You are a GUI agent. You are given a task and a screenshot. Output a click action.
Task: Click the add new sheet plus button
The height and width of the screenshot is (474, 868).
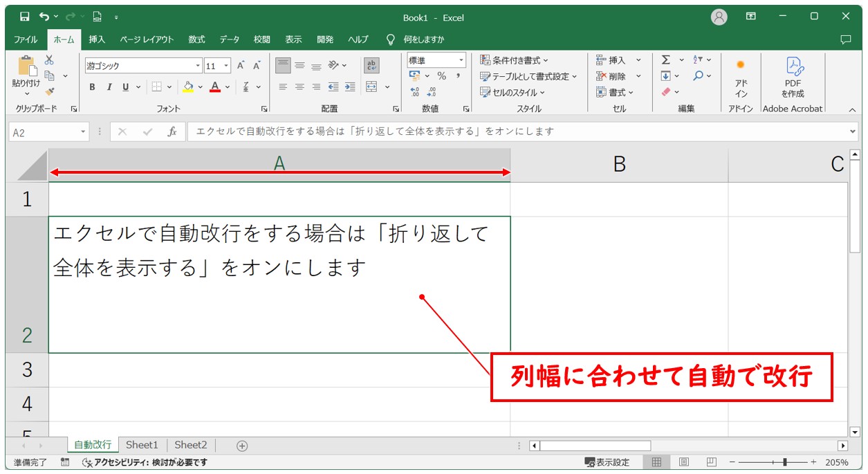pos(242,446)
